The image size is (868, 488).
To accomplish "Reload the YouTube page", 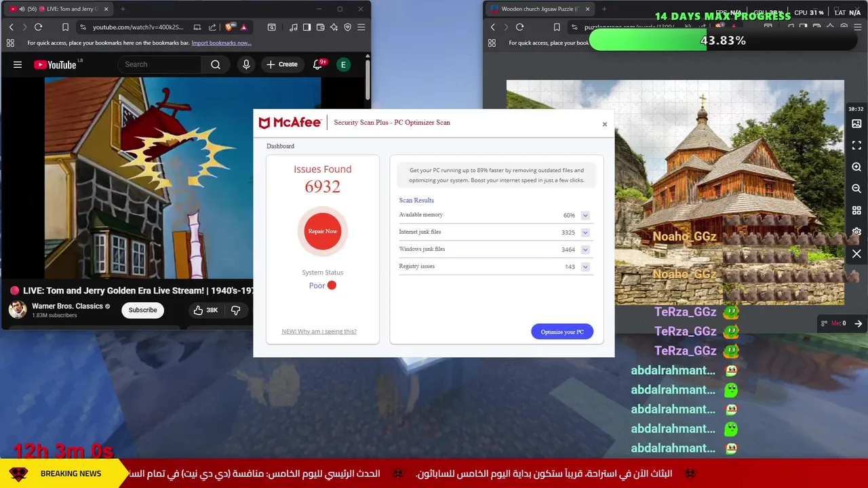I will tap(38, 27).
